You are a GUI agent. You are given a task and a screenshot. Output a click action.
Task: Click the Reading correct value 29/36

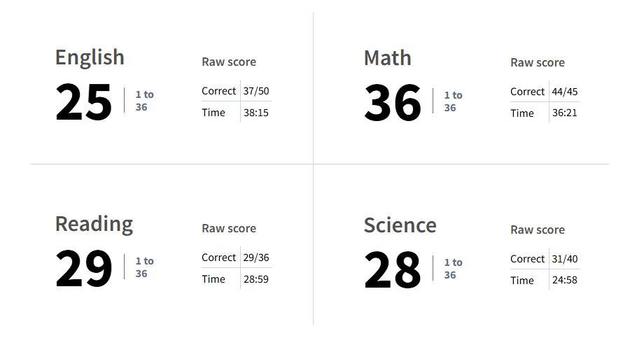(x=256, y=258)
